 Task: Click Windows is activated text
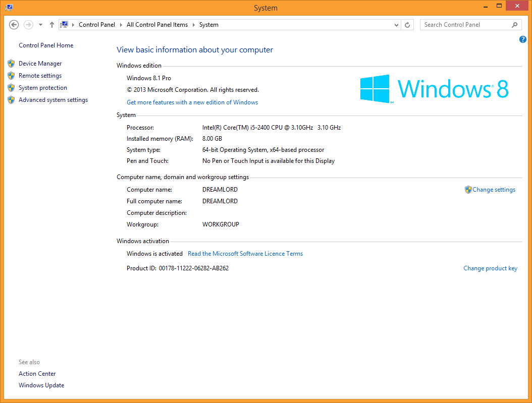(154, 254)
